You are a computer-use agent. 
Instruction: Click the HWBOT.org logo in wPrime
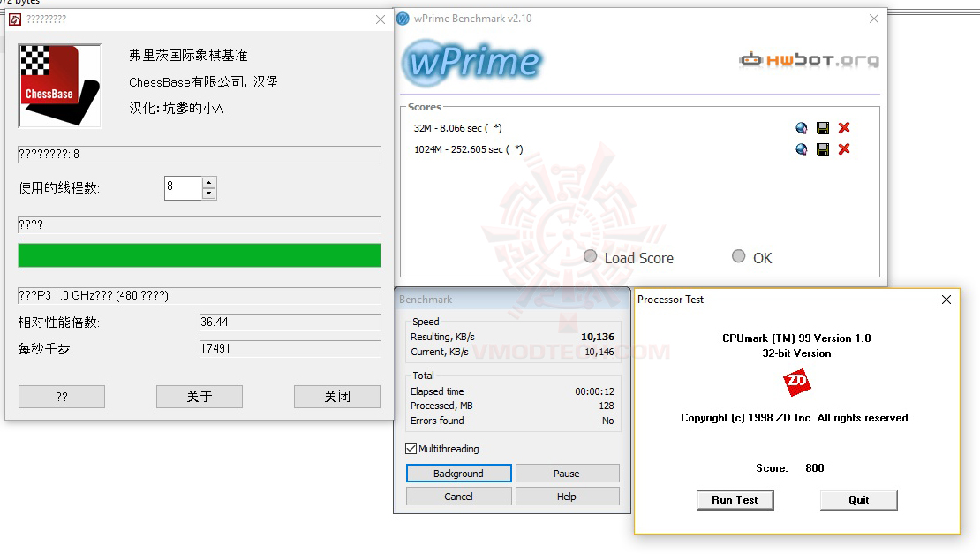[809, 60]
